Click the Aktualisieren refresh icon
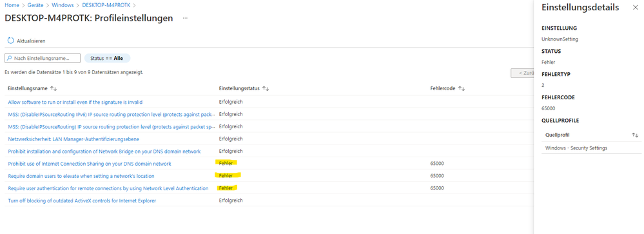644x234 pixels. coord(11,41)
